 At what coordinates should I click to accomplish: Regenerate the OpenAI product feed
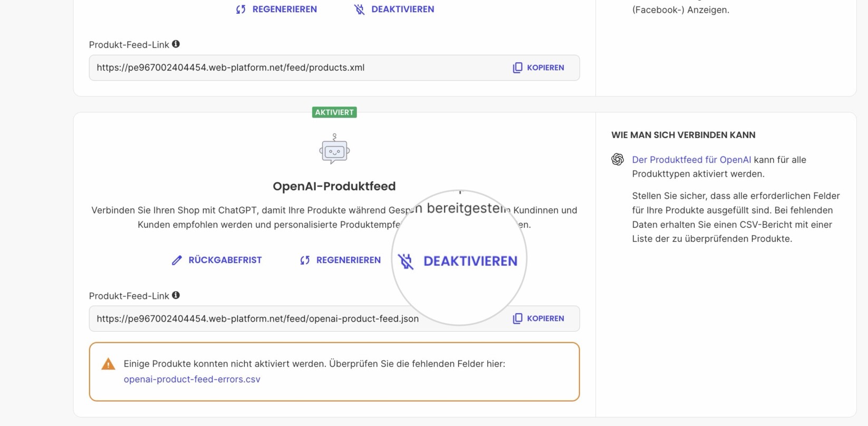pyautogui.click(x=340, y=260)
